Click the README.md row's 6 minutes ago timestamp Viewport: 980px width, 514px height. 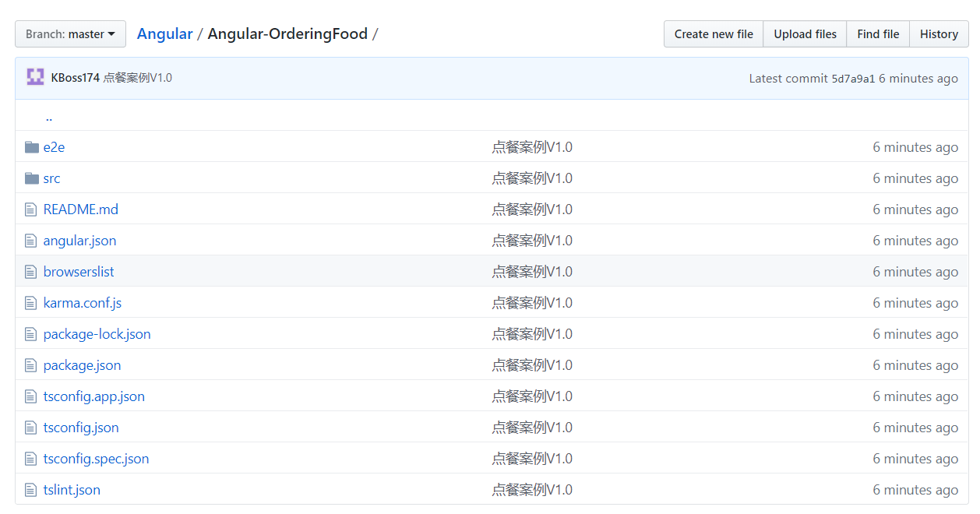pyautogui.click(x=915, y=209)
